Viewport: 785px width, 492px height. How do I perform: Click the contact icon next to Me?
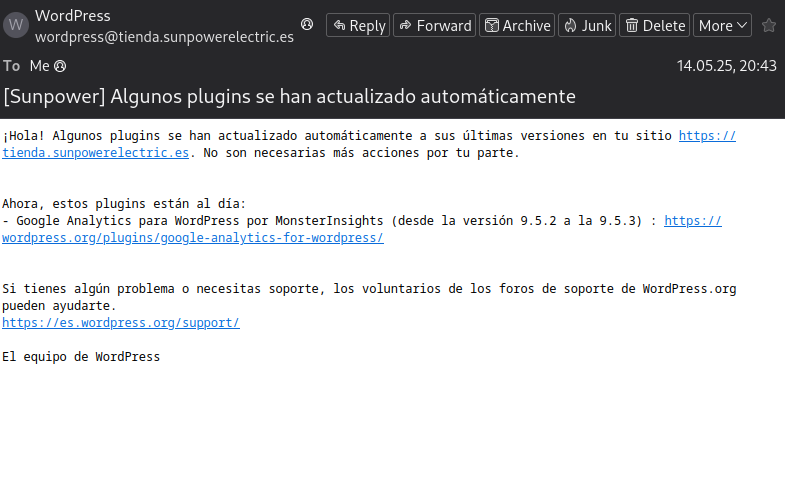click(60, 66)
